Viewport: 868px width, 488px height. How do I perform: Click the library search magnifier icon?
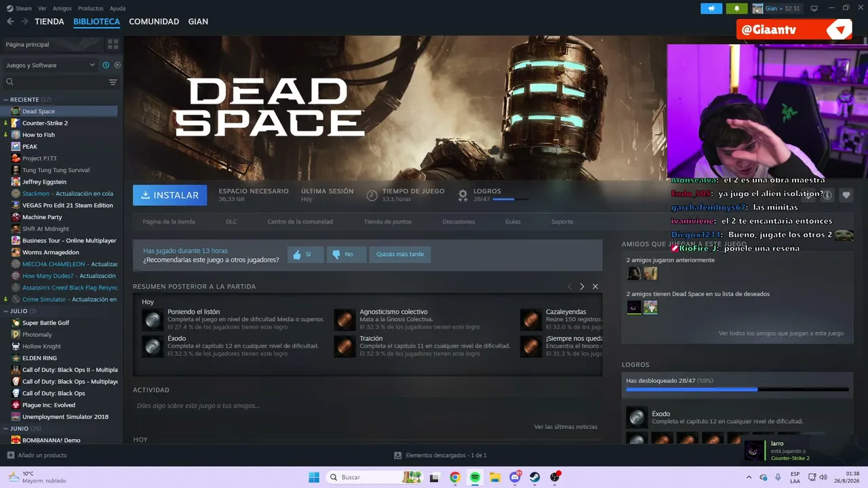9,82
